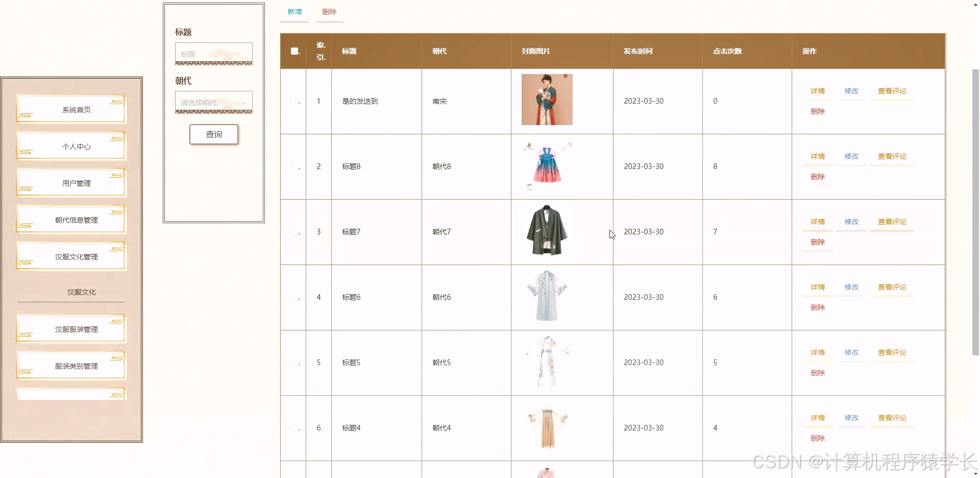This screenshot has height=478, width=980.
Task: Open 用户管理 in the sidebar
Action: tap(71, 182)
